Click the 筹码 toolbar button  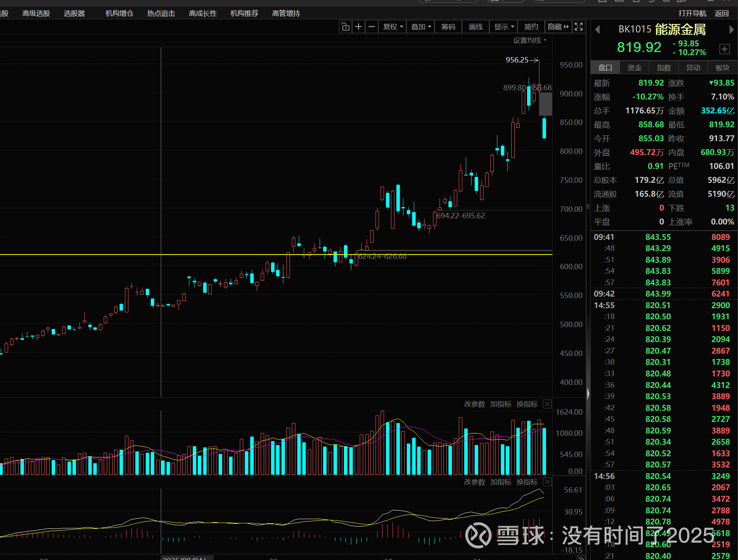point(448,27)
